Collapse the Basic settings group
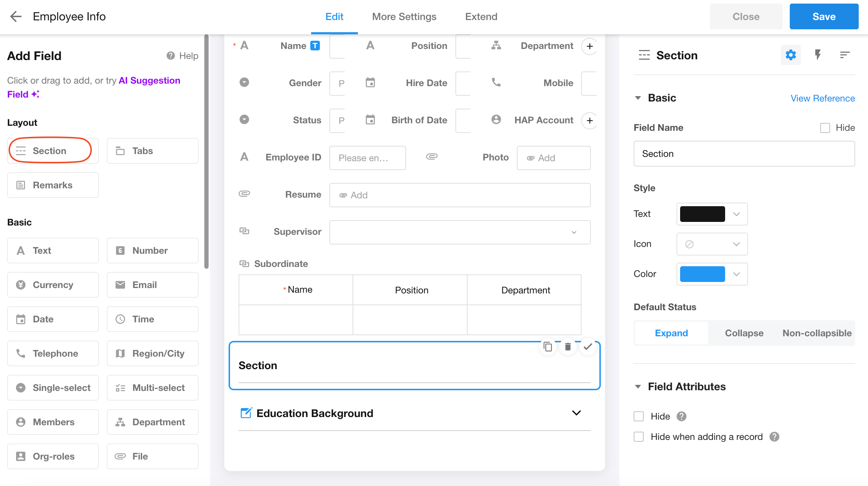Viewport: 868px width, 486px height. pos(638,98)
